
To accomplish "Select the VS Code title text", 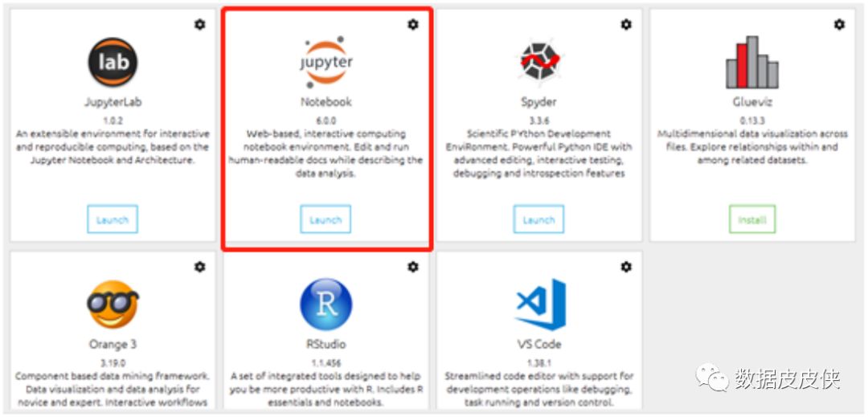I will click(x=539, y=345).
